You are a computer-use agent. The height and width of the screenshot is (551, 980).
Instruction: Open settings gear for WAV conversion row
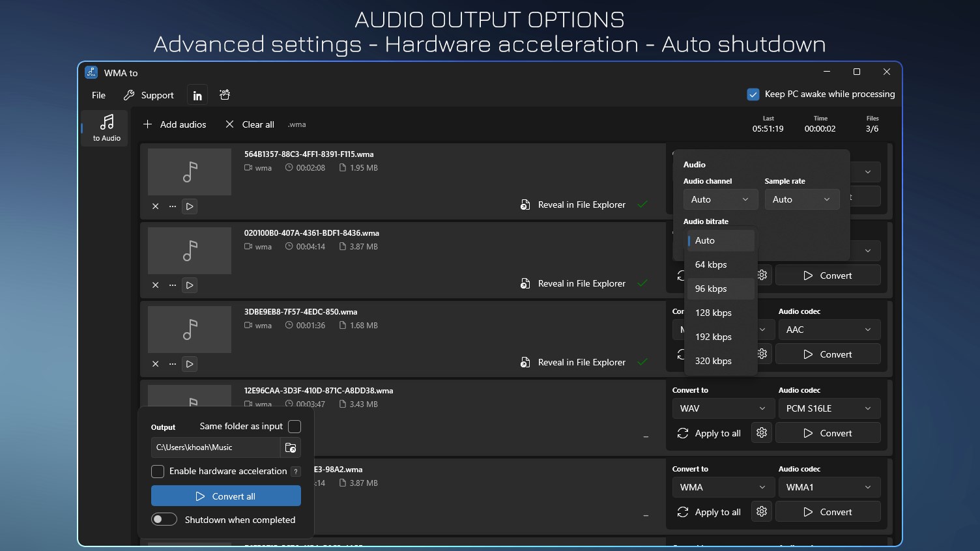pyautogui.click(x=762, y=433)
